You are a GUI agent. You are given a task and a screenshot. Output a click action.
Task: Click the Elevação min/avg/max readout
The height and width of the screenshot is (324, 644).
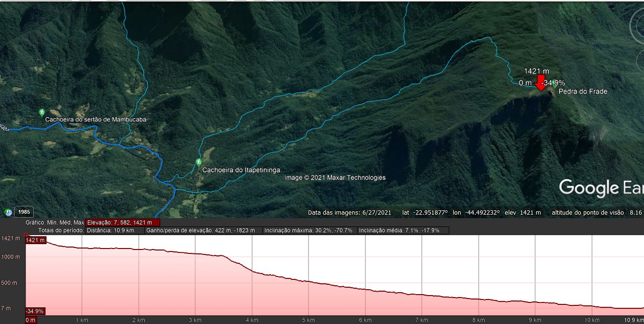click(123, 223)
